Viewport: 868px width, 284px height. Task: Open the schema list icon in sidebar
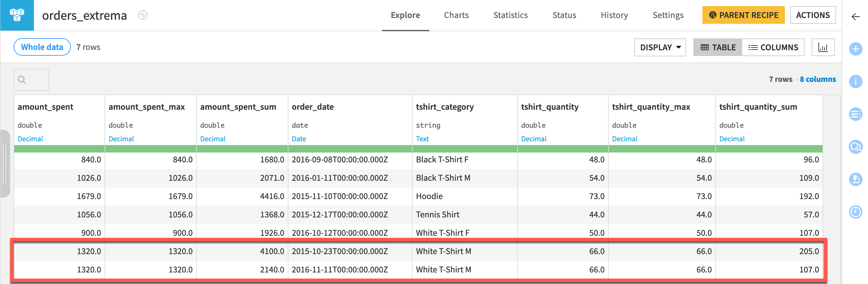coord(855,114)
